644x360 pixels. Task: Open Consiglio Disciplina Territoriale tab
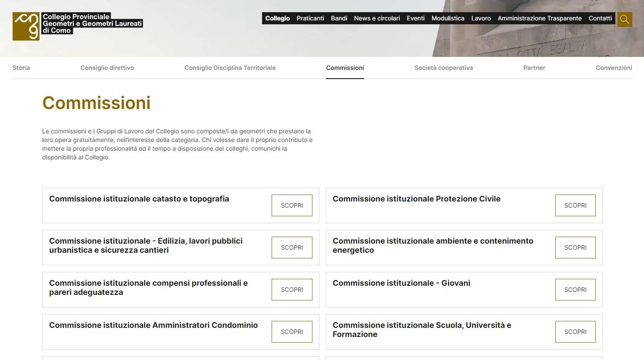(x=230, y=68)
